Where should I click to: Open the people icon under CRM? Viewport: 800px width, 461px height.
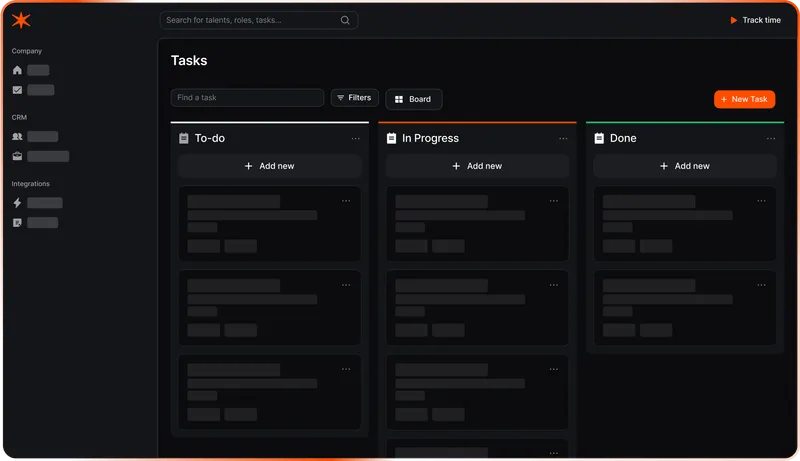17,136
